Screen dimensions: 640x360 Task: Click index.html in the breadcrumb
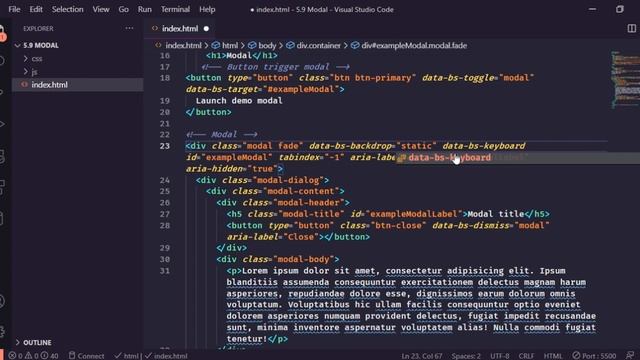183,45
